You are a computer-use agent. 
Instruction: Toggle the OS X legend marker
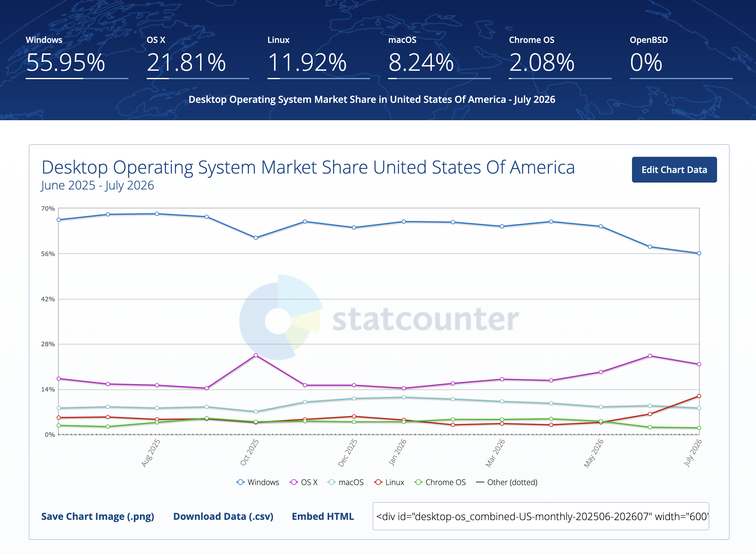click(x=294, y=482)
